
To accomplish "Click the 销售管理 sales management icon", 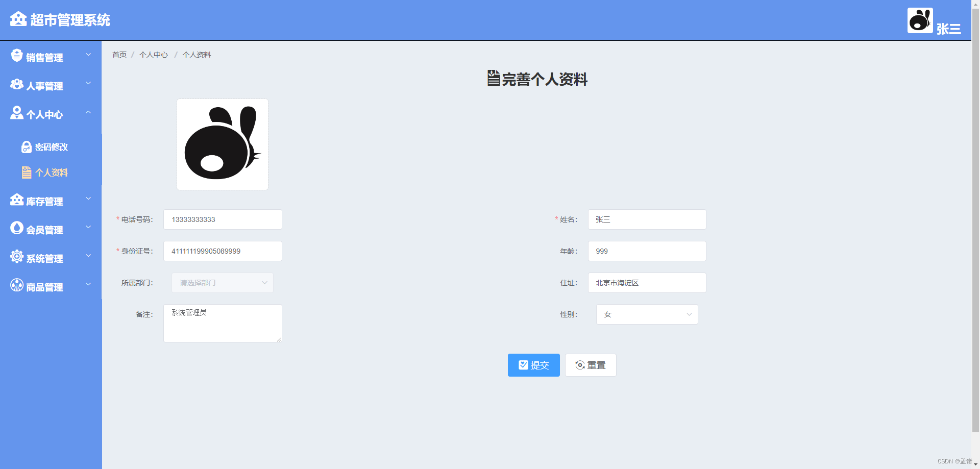I will tap(16, 56).
